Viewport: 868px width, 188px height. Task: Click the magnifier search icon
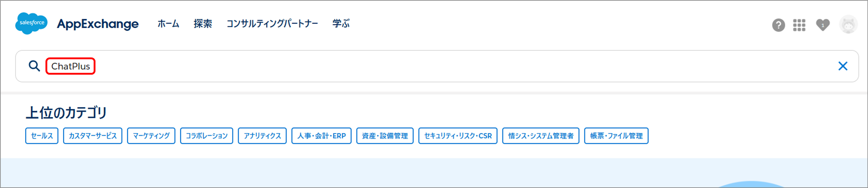tap(34, 66)
